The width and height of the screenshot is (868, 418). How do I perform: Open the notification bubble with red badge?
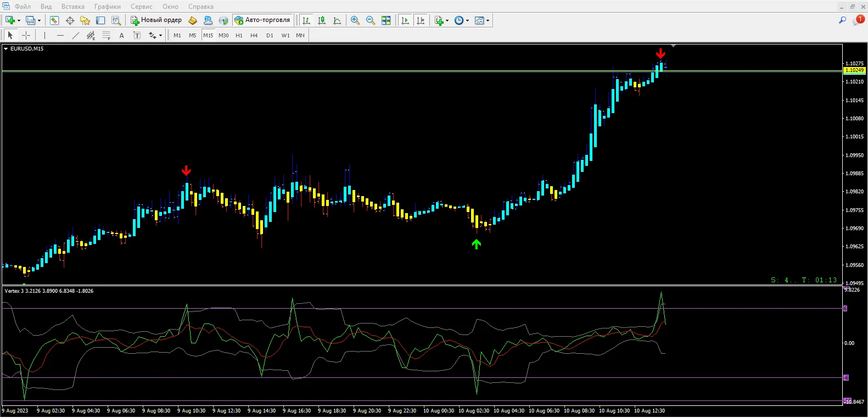[x=859, y=20]
